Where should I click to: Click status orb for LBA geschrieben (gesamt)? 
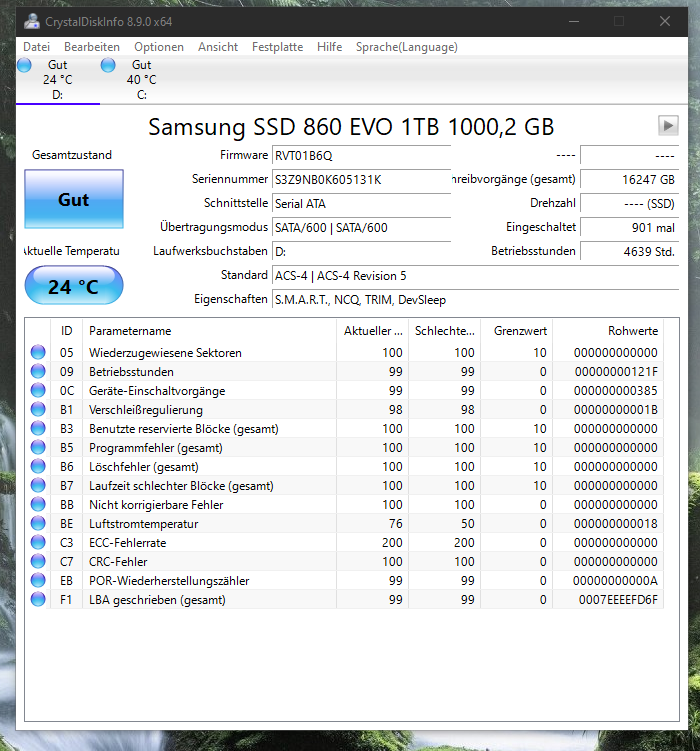tap(38, 599)
